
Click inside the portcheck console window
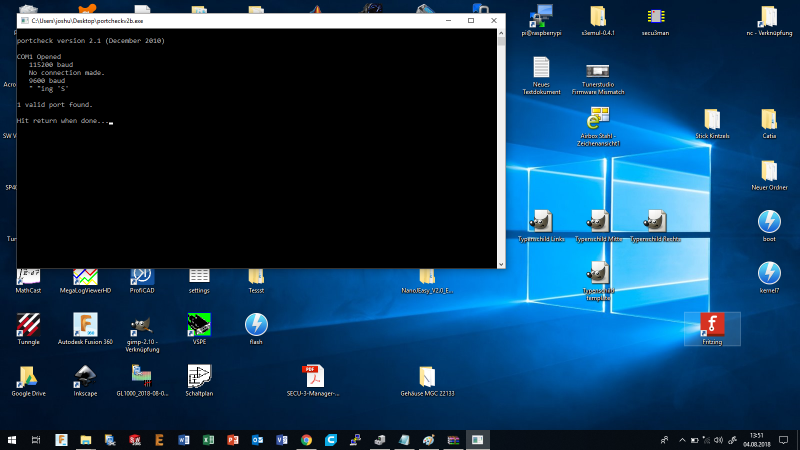click(x=260, y=180)
